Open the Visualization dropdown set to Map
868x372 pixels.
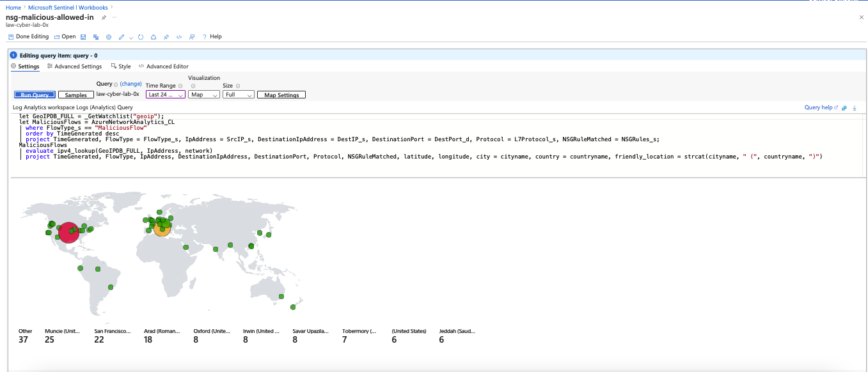(x=204, y=95)
